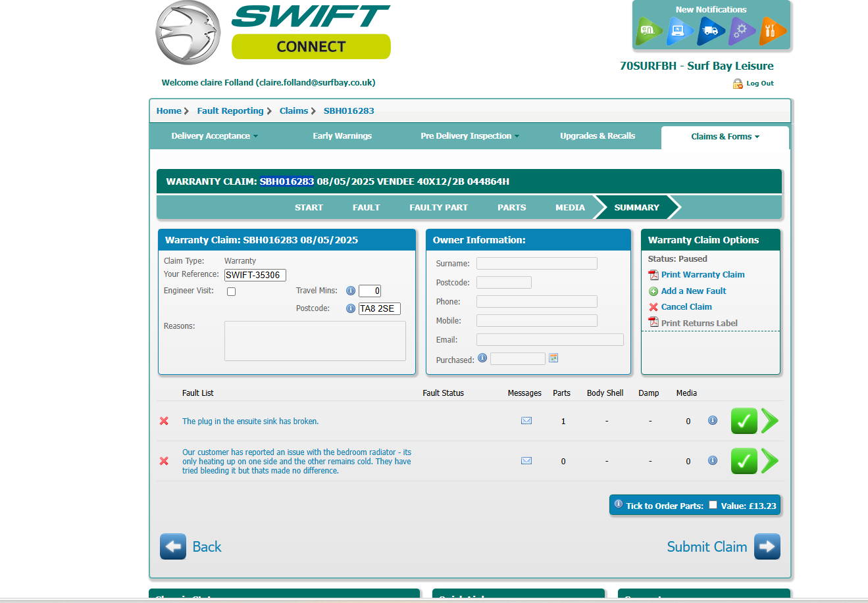Click the Swift Connect logo
The height and width of the screenshot is (603, 868).
tap(273, 33)
